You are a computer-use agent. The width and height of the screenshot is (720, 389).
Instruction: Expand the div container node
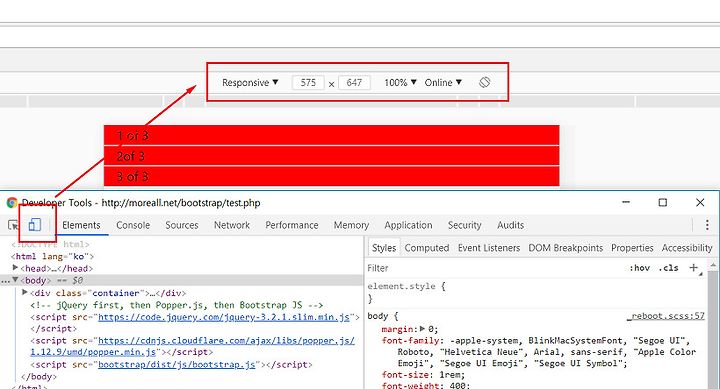coord(25,292)
